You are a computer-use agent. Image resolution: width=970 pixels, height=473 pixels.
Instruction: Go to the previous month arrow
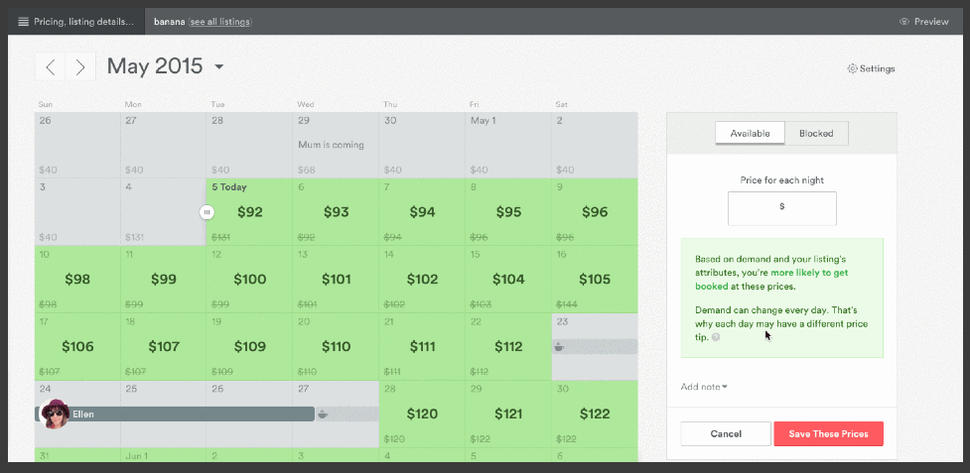[x=50, y=67]
